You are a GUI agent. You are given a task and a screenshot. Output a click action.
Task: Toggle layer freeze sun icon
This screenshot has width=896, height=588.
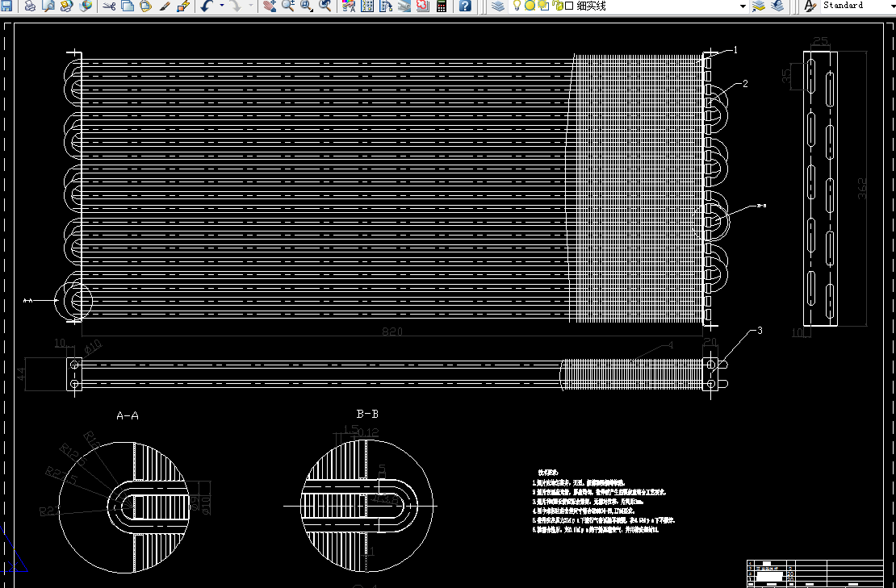click(x=530, y=6)
